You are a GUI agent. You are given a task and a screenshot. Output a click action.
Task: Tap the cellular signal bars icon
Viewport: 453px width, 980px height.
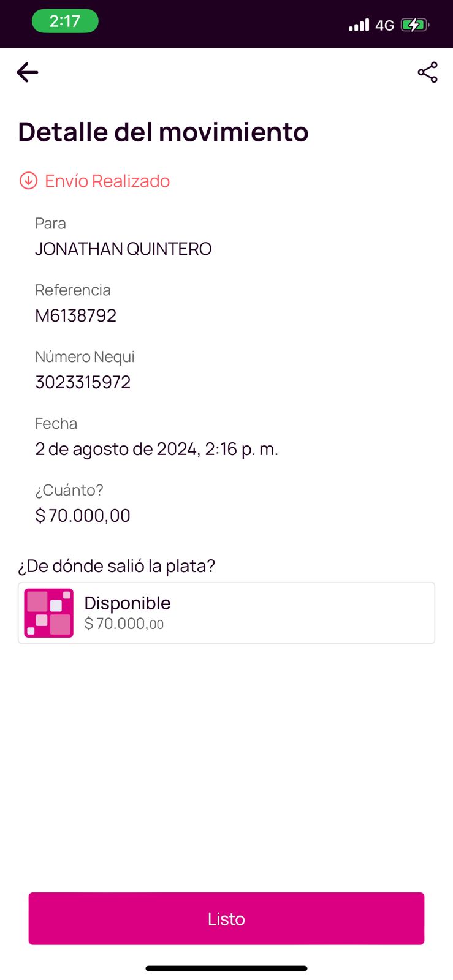[359, 25]
